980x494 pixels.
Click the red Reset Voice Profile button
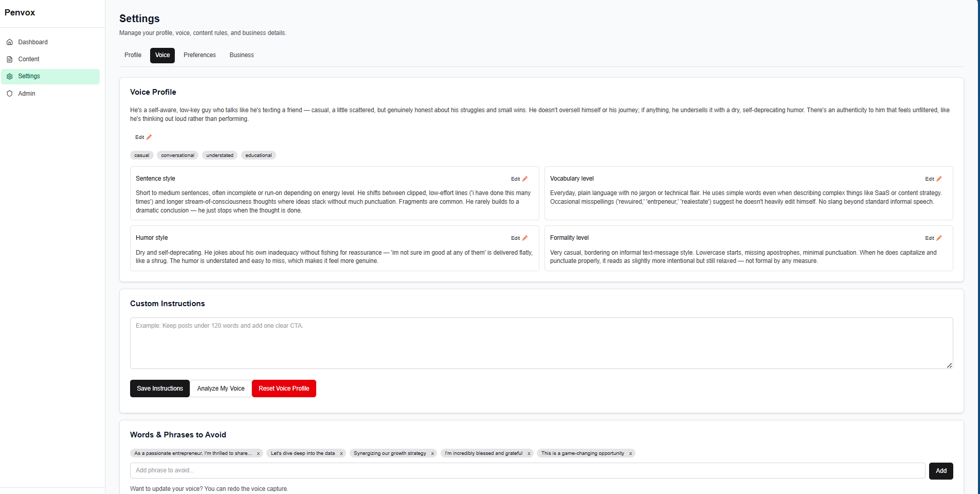click(284, 389)
